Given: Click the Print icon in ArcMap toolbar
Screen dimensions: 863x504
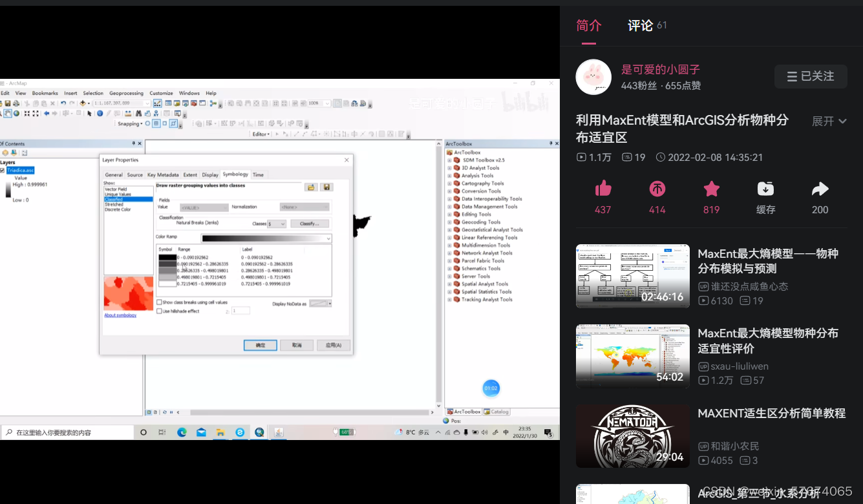Looking at the screenshot, I should coord(16,103).
